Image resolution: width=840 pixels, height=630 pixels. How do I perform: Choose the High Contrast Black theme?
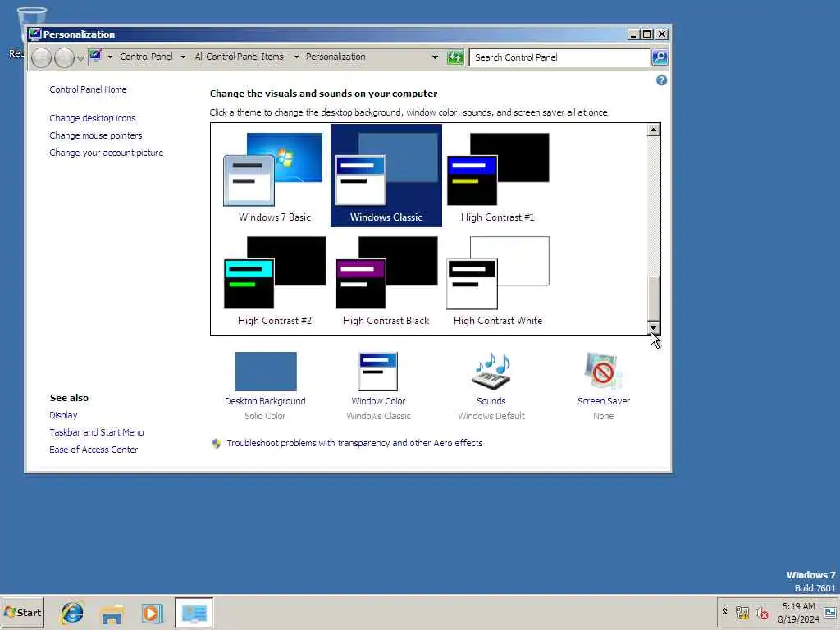pos(386,281)
